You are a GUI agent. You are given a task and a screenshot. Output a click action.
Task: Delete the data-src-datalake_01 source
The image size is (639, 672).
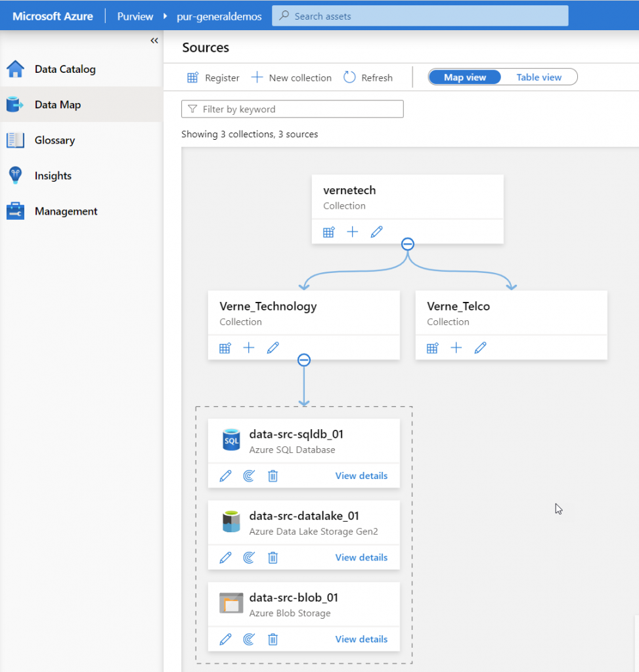point(273,557)
